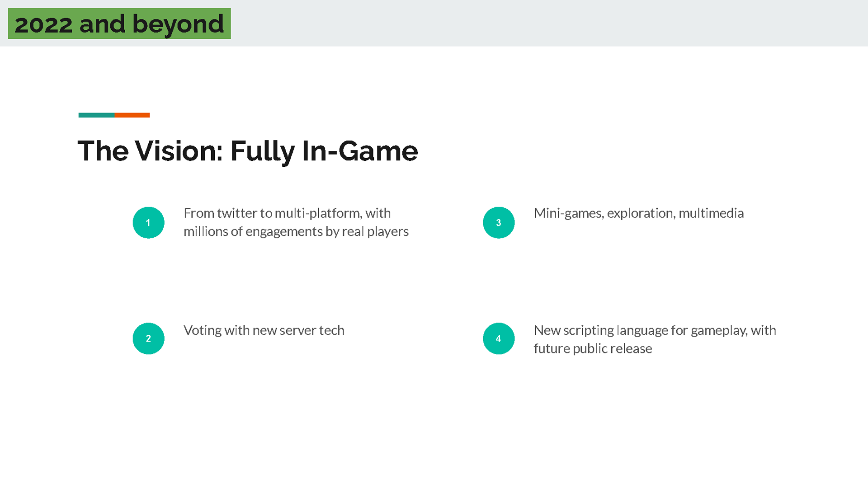This screenshot has height=488, width=868.
Task: Select the '2022 and beyond' green label
Action: [119, 23]
